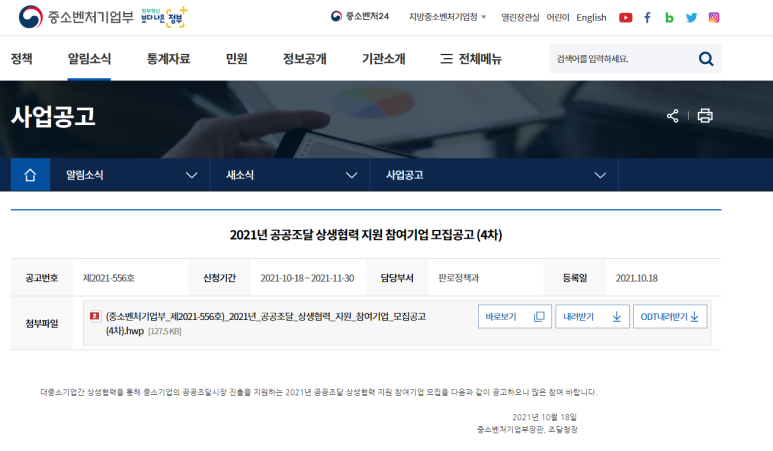Screen dimensions: 773x451
Task: Click the 2021년 10월 18일 date line
Action: tap(544, 417)
